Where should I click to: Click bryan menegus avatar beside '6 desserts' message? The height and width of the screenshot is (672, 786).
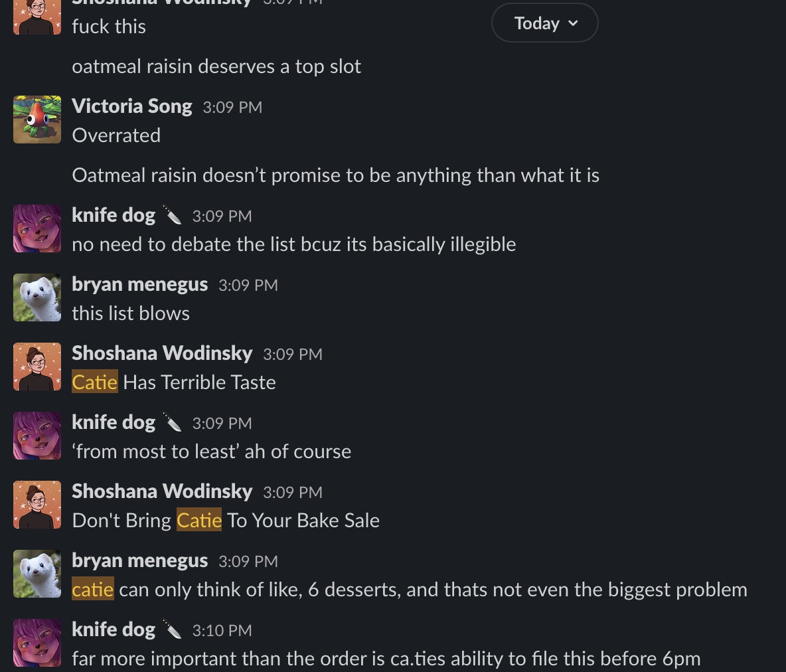point(37,574)
